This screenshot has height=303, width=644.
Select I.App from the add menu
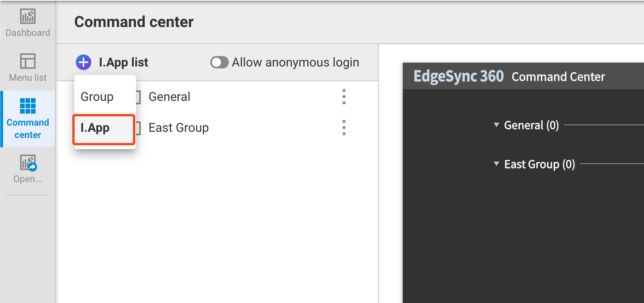click(x=95, y=128)
